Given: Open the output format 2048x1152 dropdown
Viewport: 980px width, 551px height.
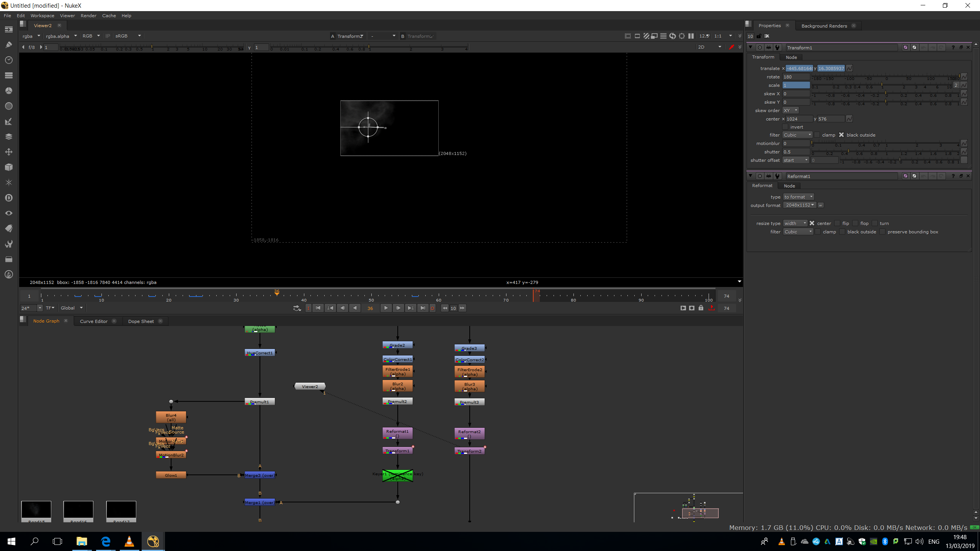Looking at the screenshot, I should pos(799,205).
